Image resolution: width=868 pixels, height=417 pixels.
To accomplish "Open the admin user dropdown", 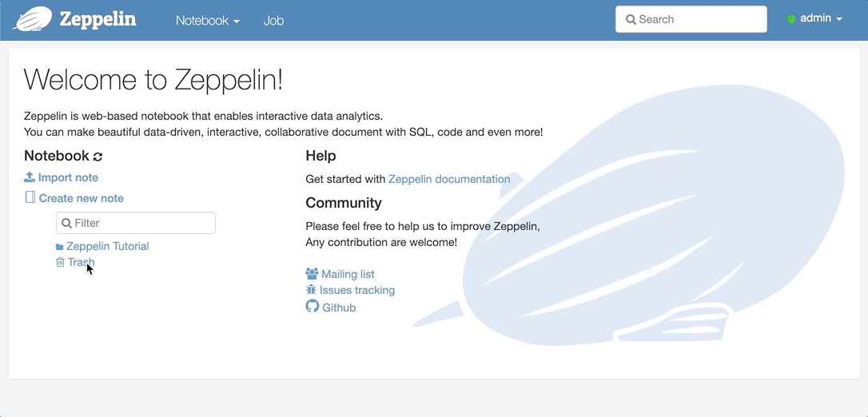I will tap(821, 18).
